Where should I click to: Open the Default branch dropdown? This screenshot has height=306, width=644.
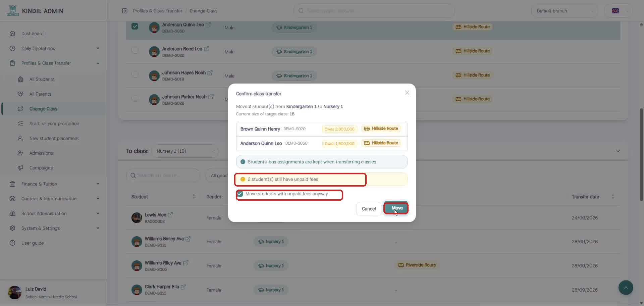tap(565, 11)
